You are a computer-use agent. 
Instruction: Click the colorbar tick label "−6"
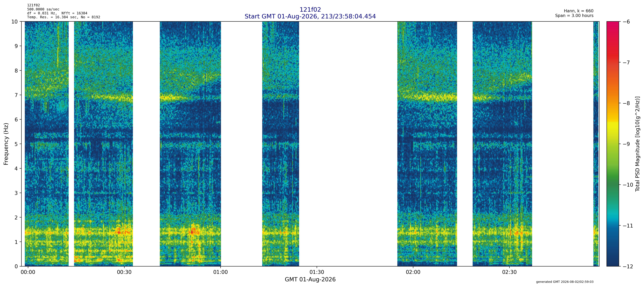(626, 22)
